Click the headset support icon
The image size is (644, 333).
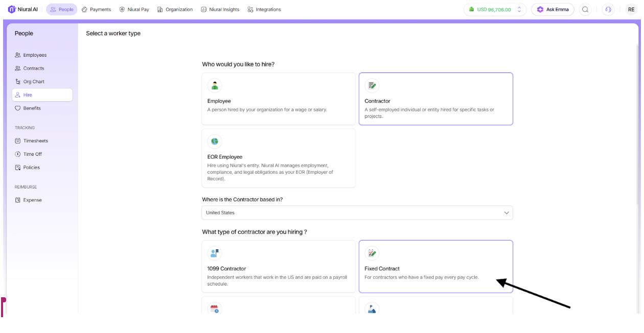[x=608, y=9]
